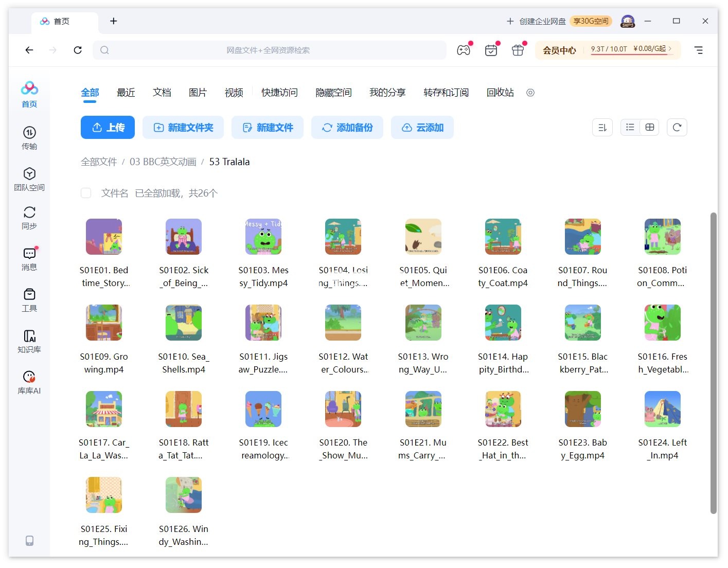Open 库库AI assistant in sidebar
This screenshot has width=728, height=568.
pyautogui.click(x=29, y=382)
